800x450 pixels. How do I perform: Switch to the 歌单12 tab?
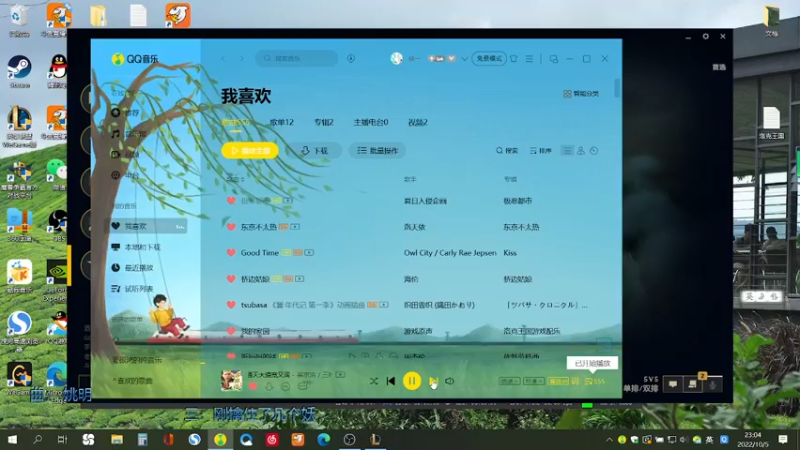click(282, 122)
